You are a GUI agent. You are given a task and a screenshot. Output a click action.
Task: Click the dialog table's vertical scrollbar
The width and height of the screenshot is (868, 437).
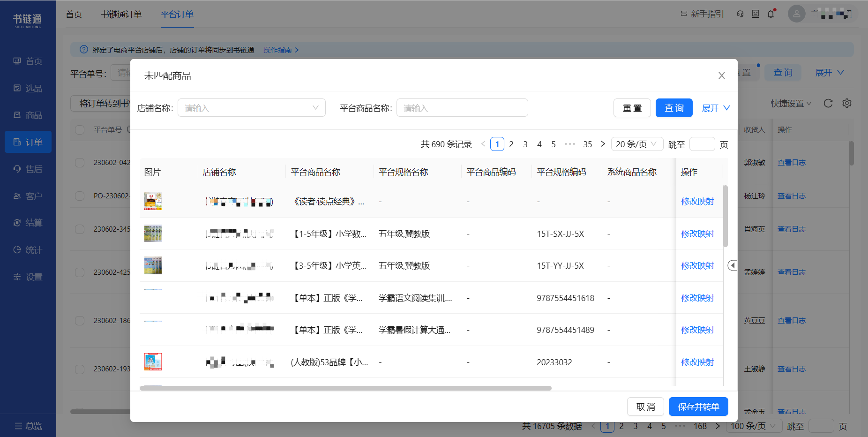tap(726, 216)
